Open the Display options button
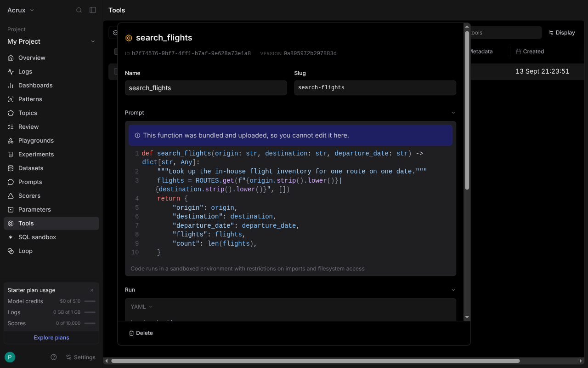The width and height of the screenshot is (588, 368). click(x=562, y=33)
